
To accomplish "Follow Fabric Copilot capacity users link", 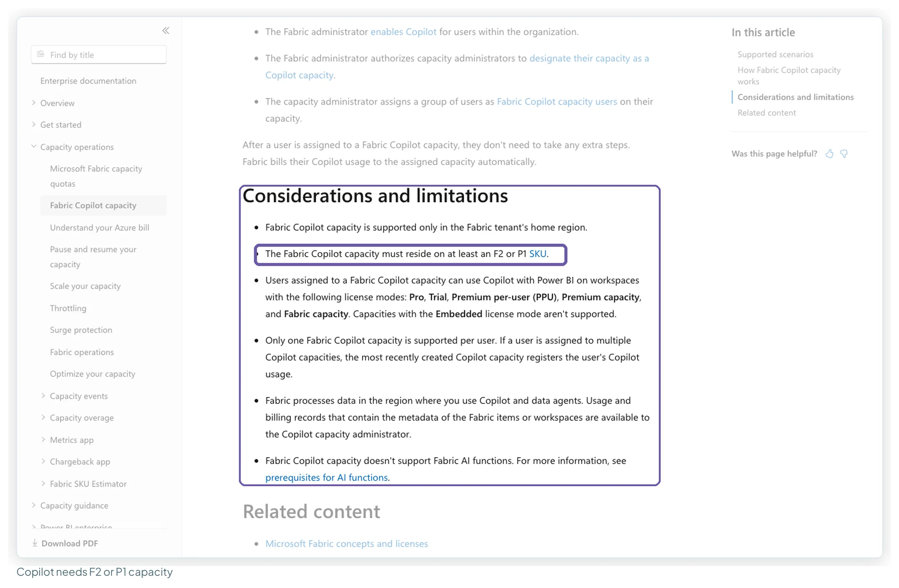I will click(557, 101).
